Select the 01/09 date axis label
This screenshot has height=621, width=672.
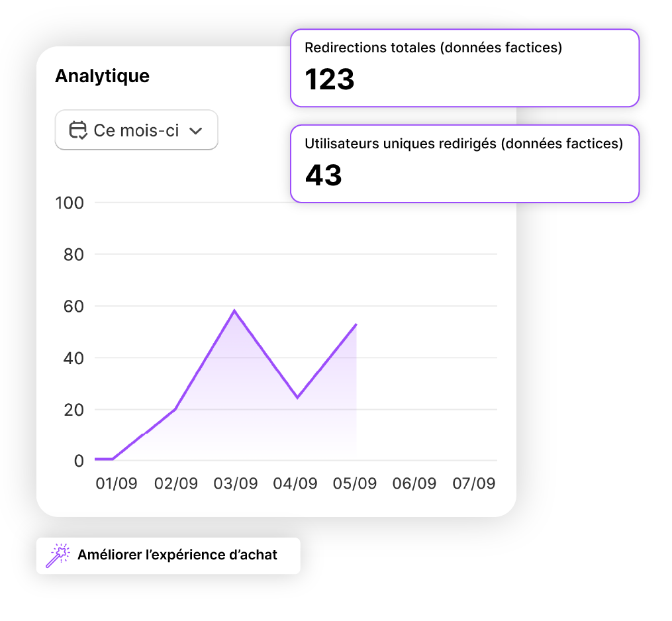click(x=117, y=484)
